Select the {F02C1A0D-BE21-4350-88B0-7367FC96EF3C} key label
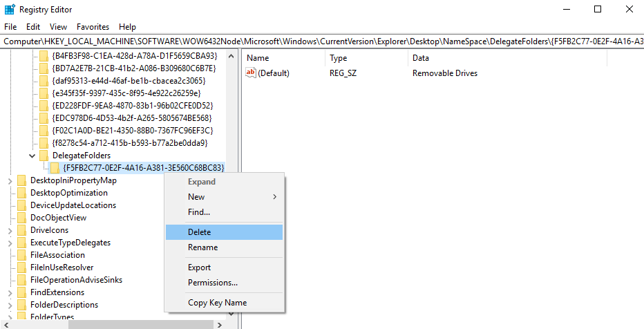Image resolution: width=644 pixels, height=329 pixels. pos(133,131)
